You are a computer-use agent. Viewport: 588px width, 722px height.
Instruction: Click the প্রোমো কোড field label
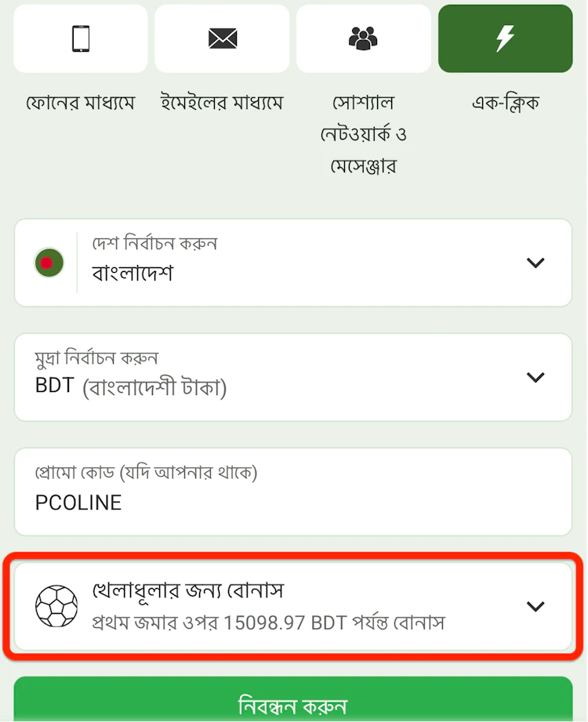pos(146,473)
